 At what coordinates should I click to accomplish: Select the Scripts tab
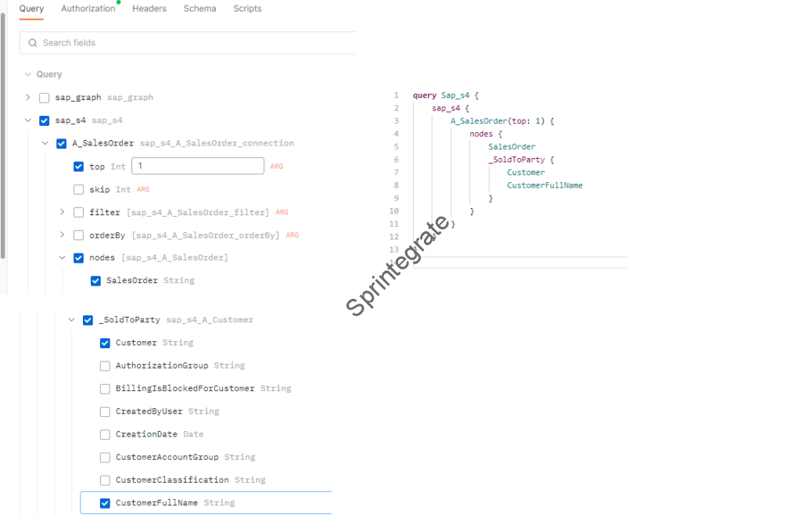pyautogui.click(x=247, y=9)
